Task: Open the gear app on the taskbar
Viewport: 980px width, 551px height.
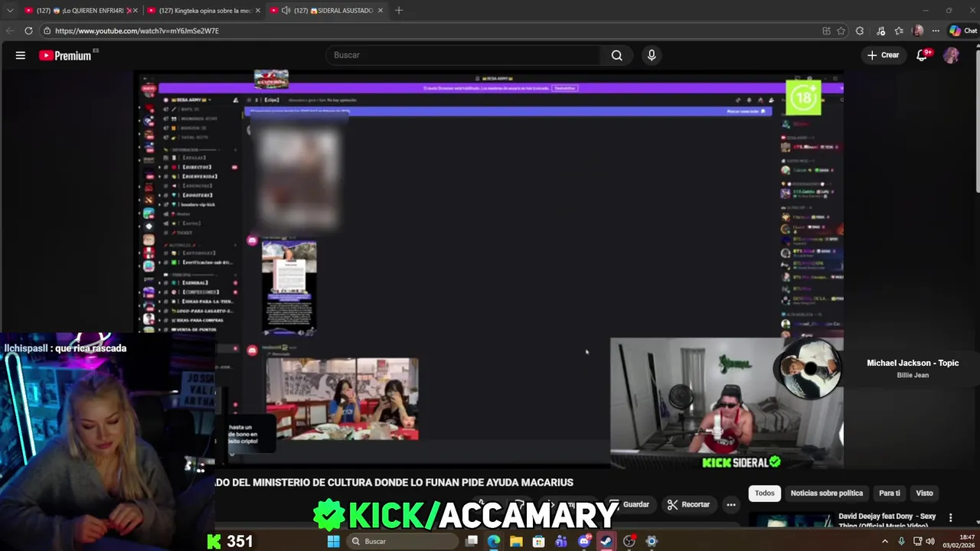Action: (652, 541)
